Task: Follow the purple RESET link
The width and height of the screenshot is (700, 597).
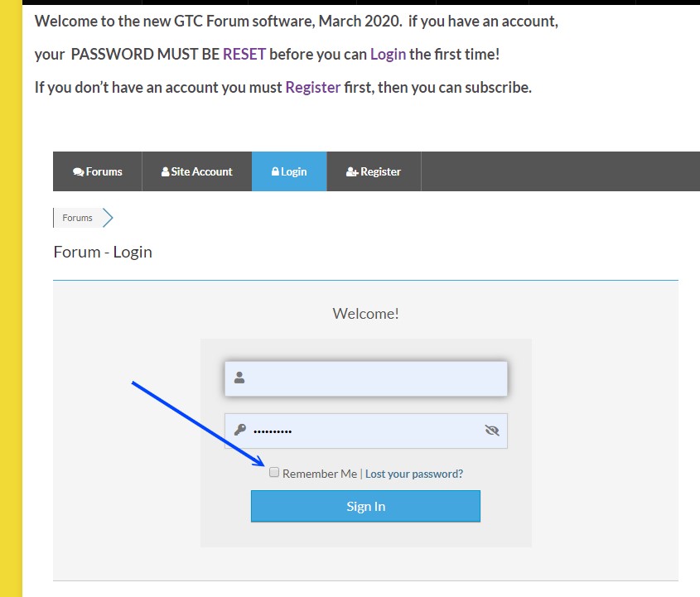Action: click(244, 55)
